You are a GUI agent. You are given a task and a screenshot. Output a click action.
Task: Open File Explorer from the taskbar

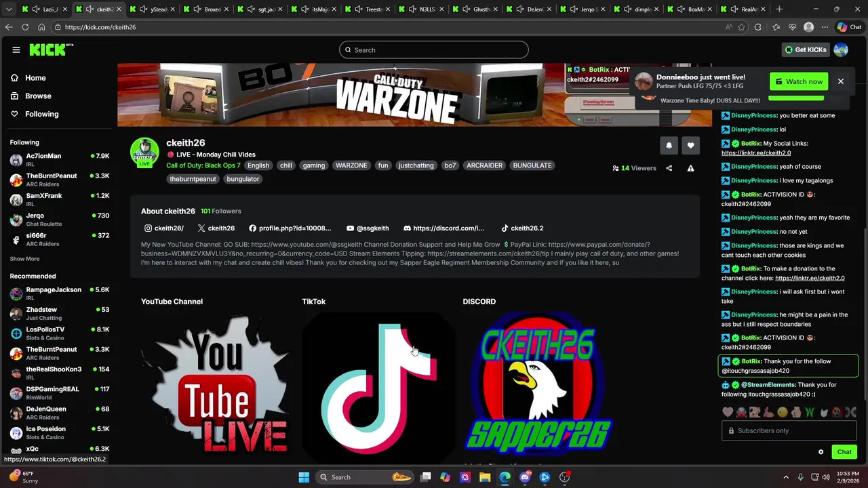click(485, 477)
